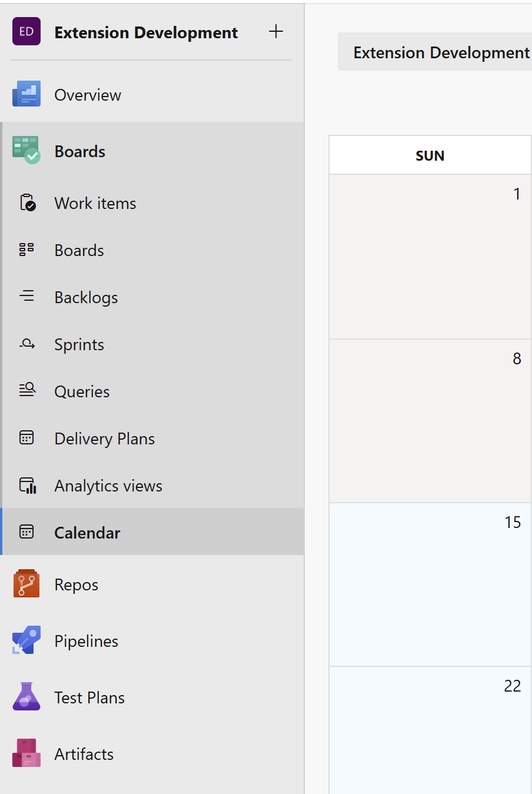The image size is (532, 794).
Task: Click the Delivery Plans icon
Action: click(x=26, y=437)
